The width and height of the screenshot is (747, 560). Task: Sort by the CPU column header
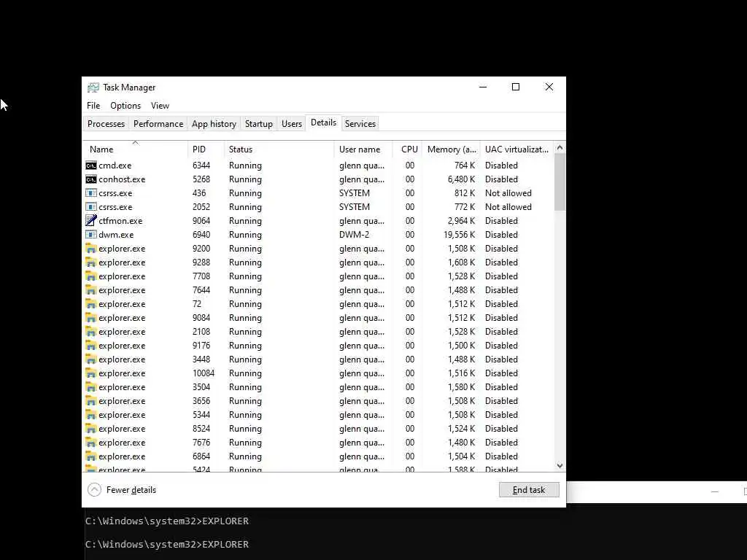(x=407, y=149)
